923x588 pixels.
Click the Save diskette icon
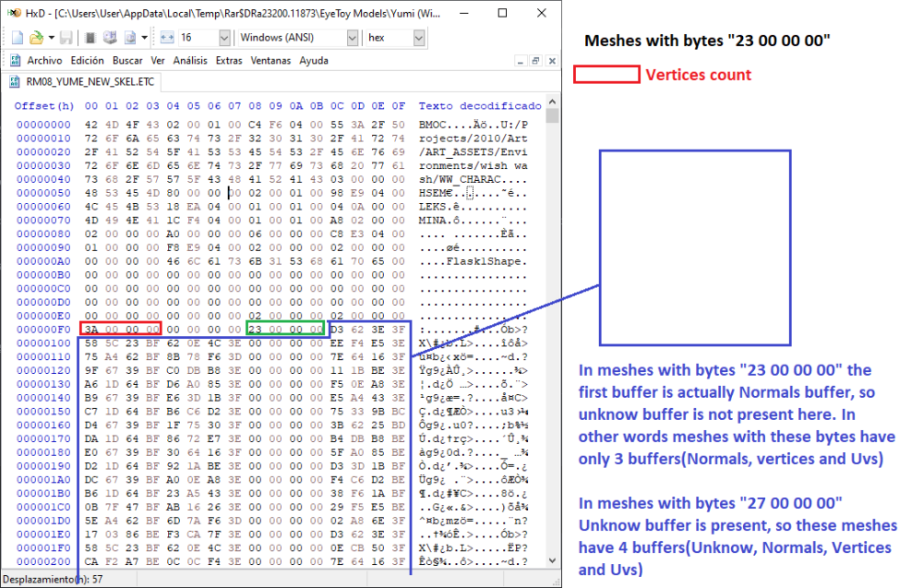tap(65, 37)
